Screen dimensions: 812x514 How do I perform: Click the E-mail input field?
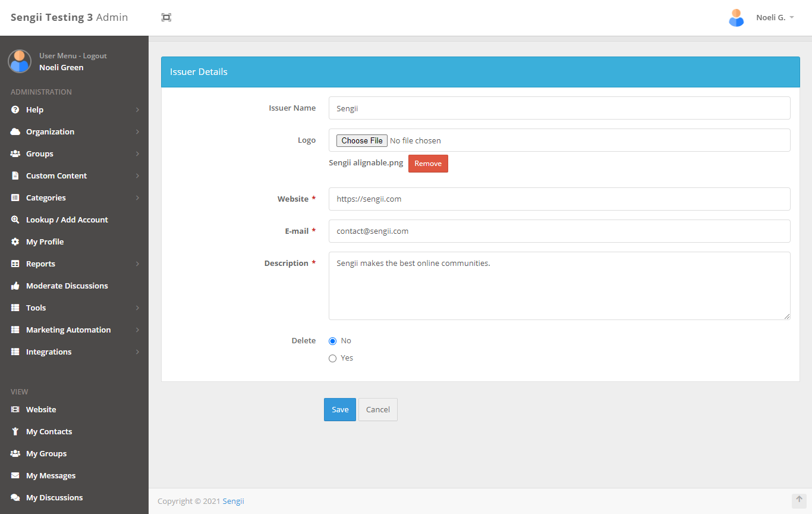[x=559, y=231]
